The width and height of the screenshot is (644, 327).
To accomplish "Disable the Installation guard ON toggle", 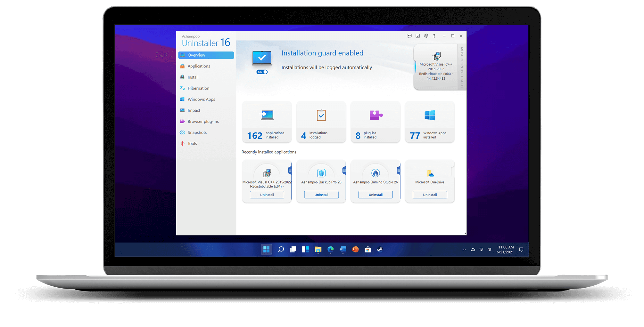I will (x=262, y=72).
